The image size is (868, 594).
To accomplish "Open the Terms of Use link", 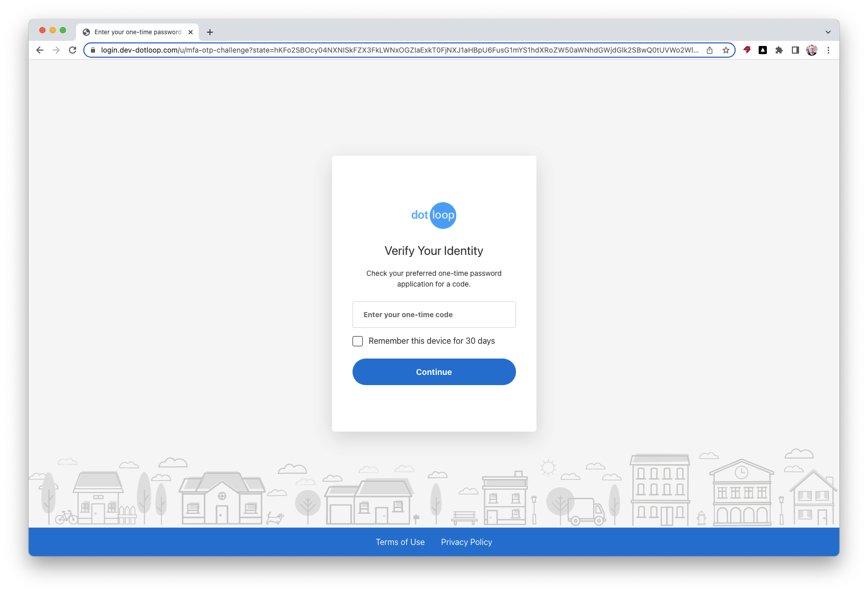I will click(400, 542).
